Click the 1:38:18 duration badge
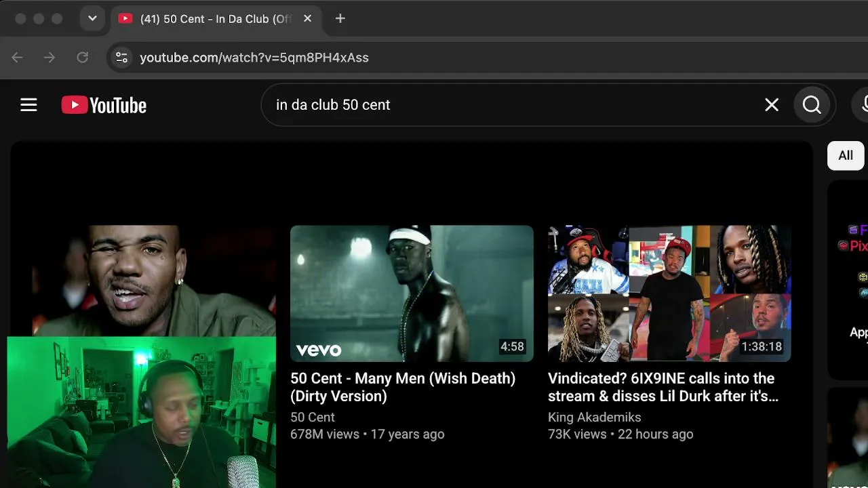This screenshot has height=488, width=868. click(x=762, y=346)
